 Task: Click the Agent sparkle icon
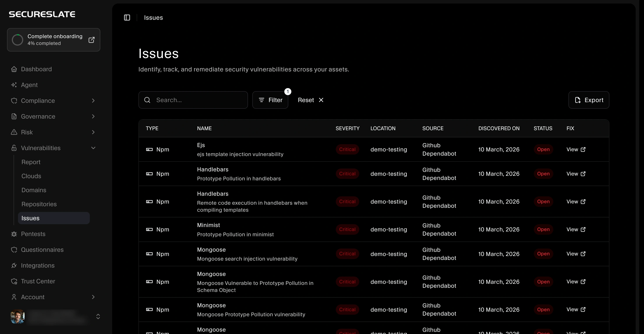click(14, 85)
